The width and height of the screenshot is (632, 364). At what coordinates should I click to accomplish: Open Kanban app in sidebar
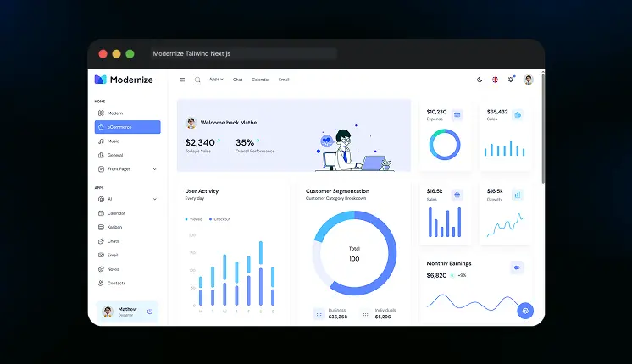[x=127, y=227]
